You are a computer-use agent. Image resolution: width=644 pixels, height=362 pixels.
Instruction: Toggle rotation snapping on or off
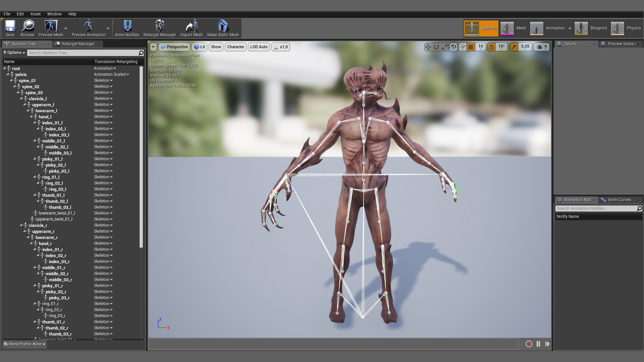491,47
